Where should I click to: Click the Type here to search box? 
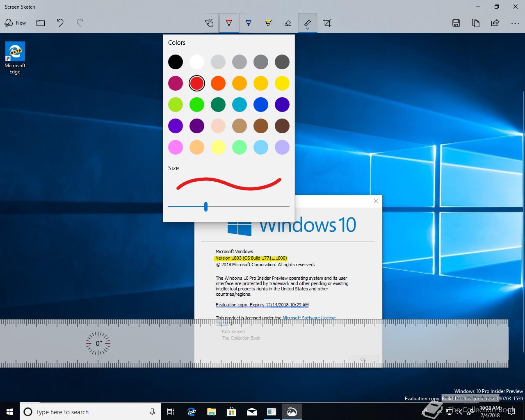point(89,412)
